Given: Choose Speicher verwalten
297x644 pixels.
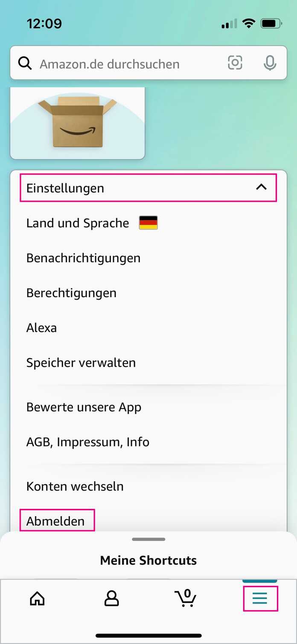Looking at the screenshot, I should 81,363.
